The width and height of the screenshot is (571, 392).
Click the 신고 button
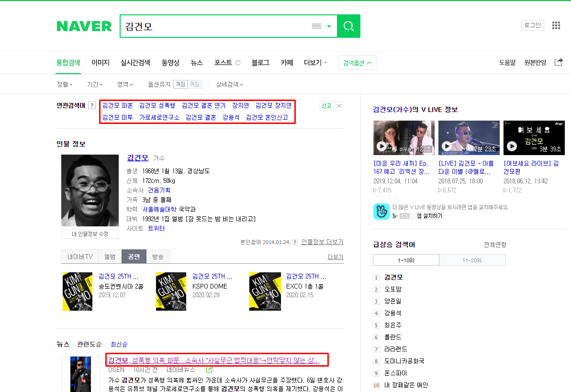click(326, 106)
